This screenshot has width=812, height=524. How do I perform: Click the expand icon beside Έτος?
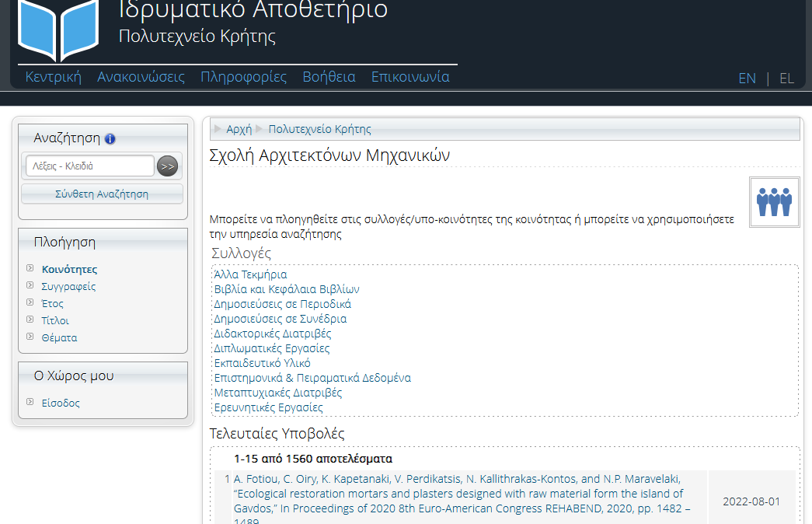tap(30, 302)
